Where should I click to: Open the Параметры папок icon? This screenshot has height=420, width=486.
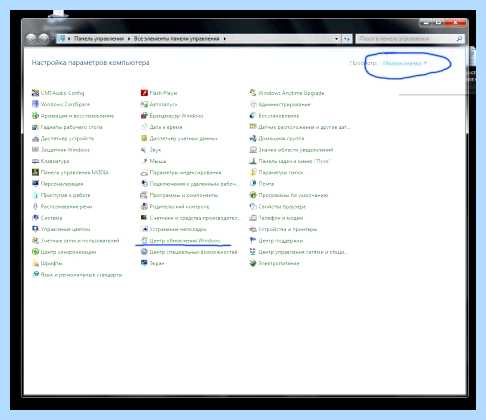coord(253,172)
